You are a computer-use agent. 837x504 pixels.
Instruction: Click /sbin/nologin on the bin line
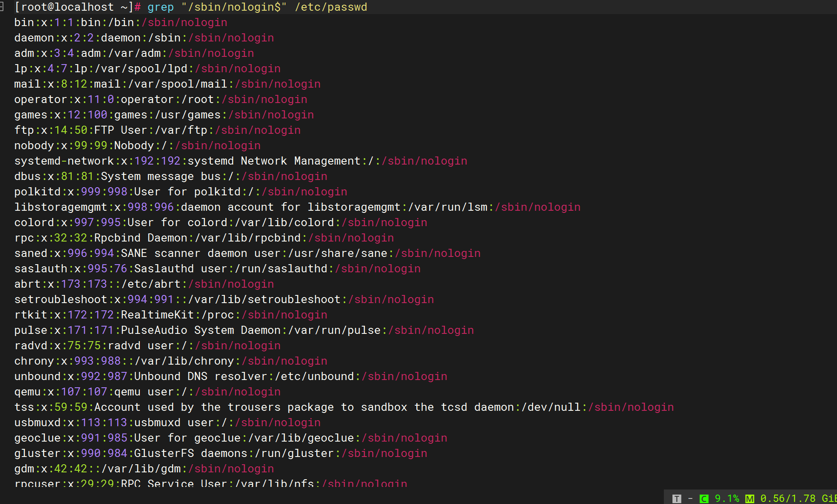184,23
